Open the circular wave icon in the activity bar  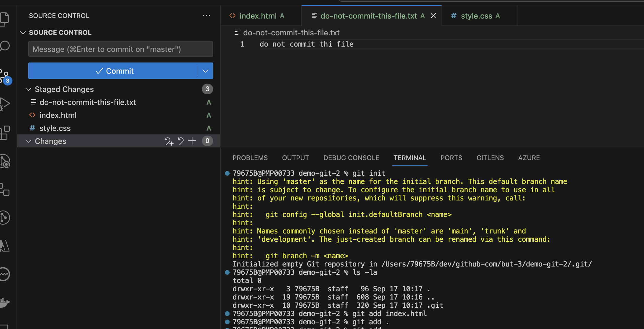coord(4,274)
